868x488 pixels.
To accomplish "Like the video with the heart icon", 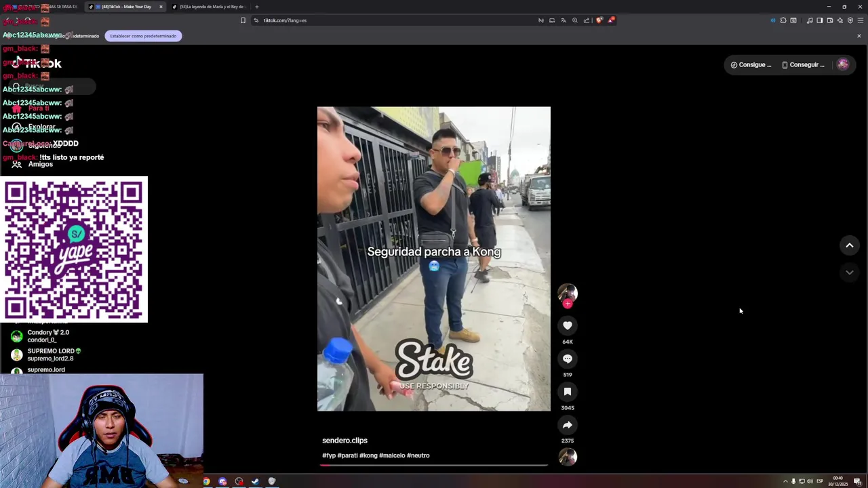I will 568,326.
